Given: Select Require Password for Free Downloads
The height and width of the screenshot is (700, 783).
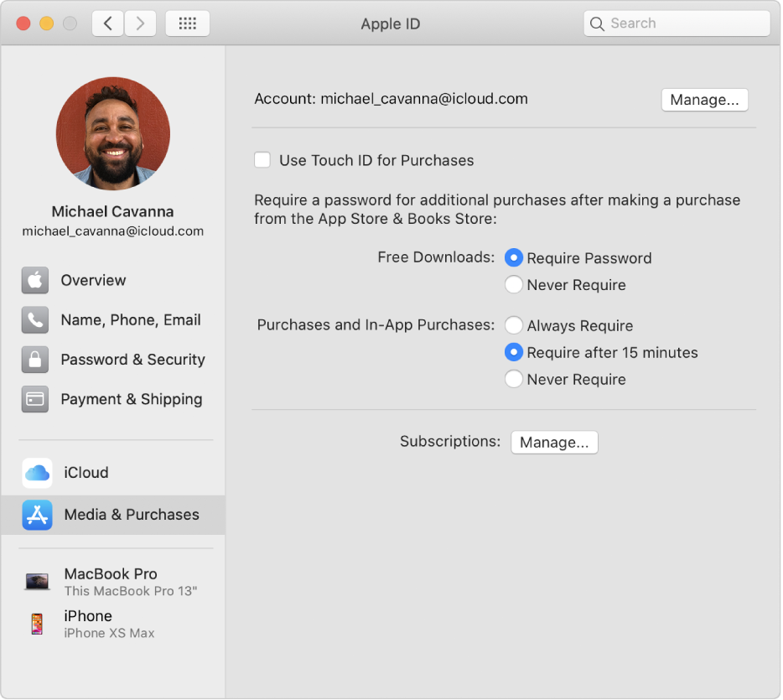Looking at the screenshot, I should click(513, 257).
